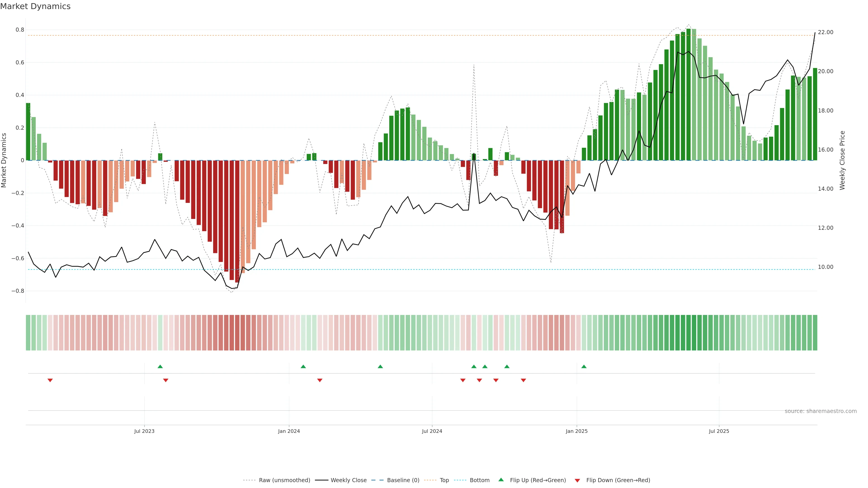868x488 pixels.
Task: Click the Flip Down triangle after Jan 2024
Action: pyautogui.click(x=320, y=380)
